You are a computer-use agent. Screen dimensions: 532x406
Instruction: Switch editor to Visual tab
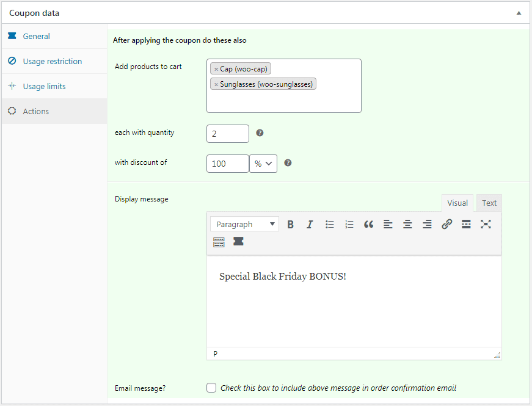click(457, 203)
